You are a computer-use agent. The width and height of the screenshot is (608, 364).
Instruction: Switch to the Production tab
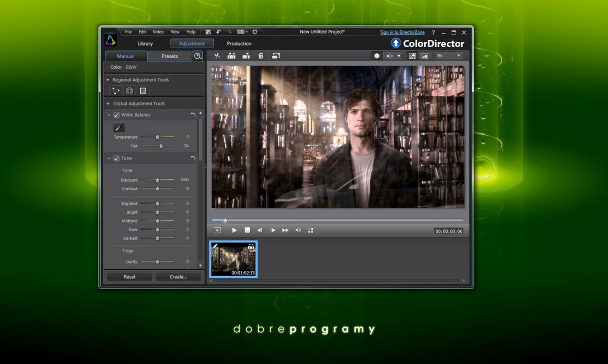(x=239, y=44)
